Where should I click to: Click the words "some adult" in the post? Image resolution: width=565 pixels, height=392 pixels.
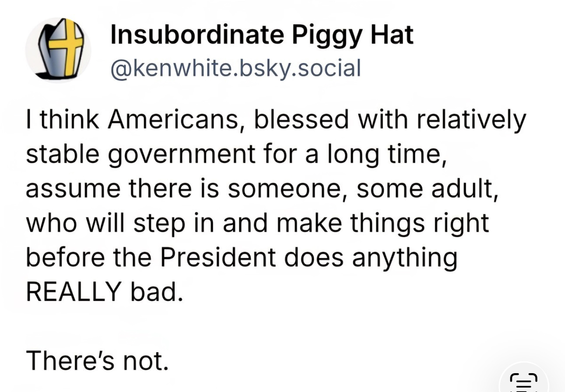tap(427, 188)
